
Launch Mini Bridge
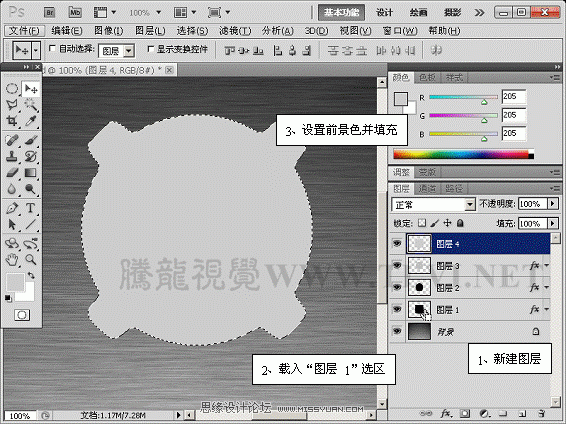click(75, 13)
